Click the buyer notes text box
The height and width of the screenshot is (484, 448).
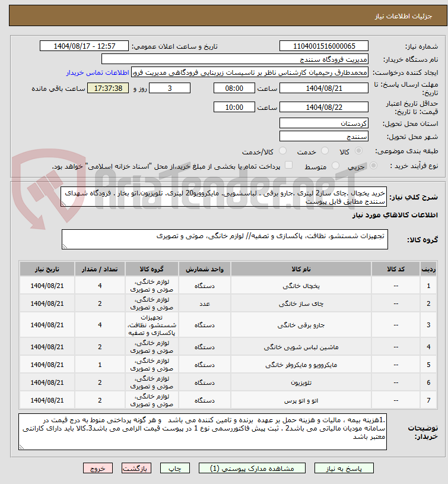tap(202, 432)
